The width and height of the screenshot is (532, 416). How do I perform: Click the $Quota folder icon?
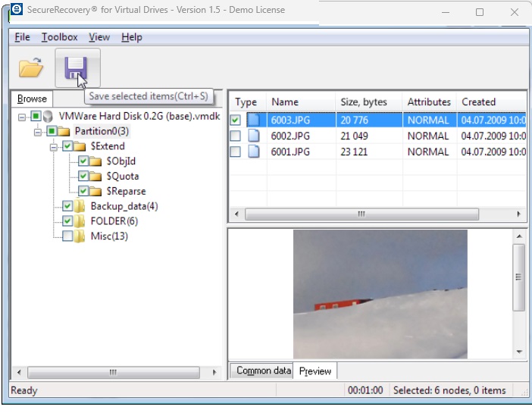pyautogui.click(x=95, y=177)
